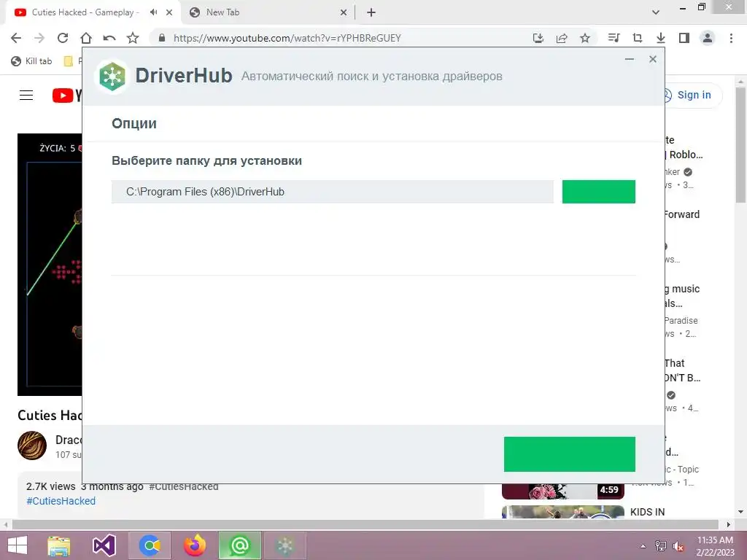Screen dimensions: 747x560
Task: Click the page horizontal scrollbar
Action: coord(367,524)
